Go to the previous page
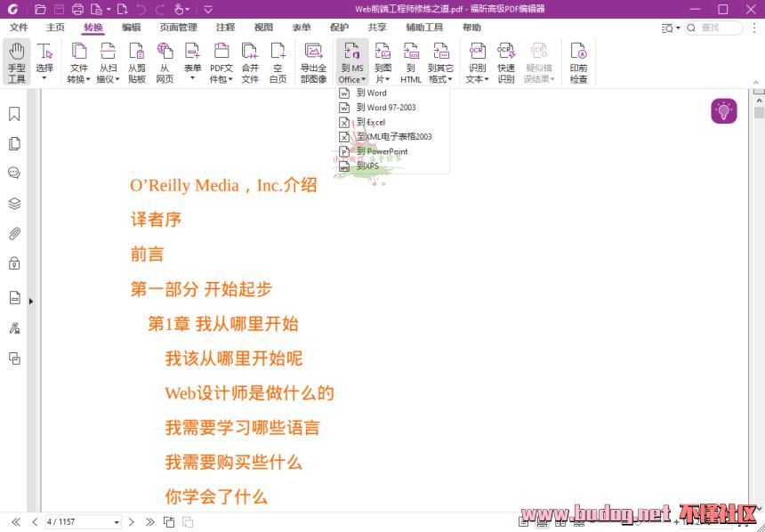Image resolution: width=765 pixels, height=532 pixels. coord(35,522)
